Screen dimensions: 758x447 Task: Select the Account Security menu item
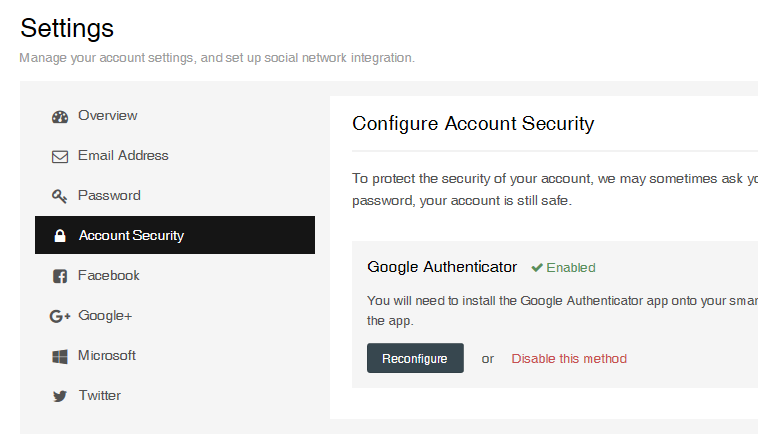[131, 235]
